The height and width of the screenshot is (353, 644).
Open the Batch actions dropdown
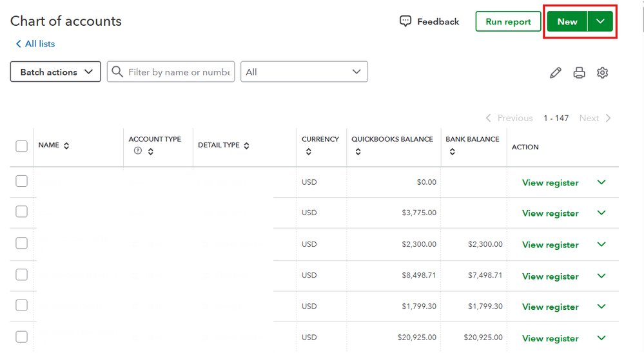[55, 72]
